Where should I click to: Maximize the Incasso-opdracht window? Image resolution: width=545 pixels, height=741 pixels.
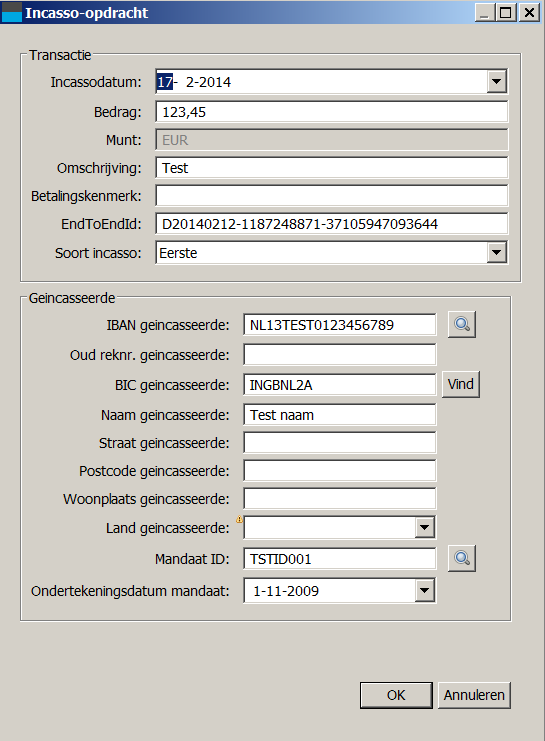click(506, 12)
